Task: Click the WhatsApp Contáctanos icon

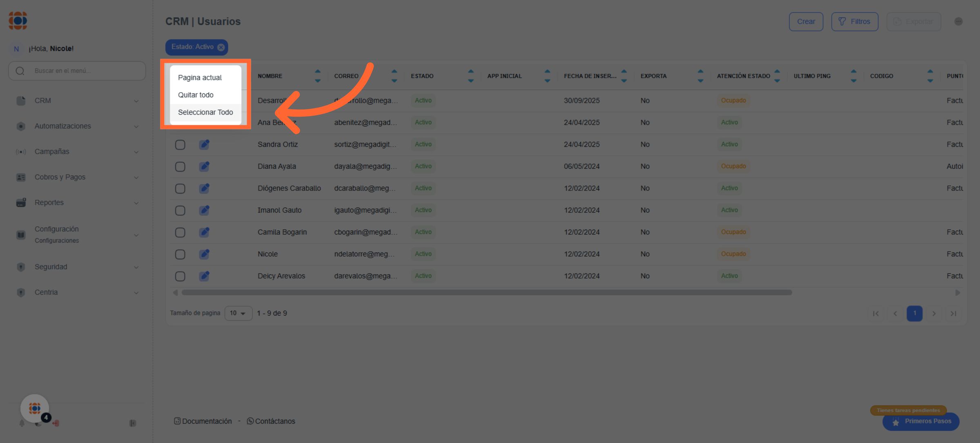Action: coord(250,421)
